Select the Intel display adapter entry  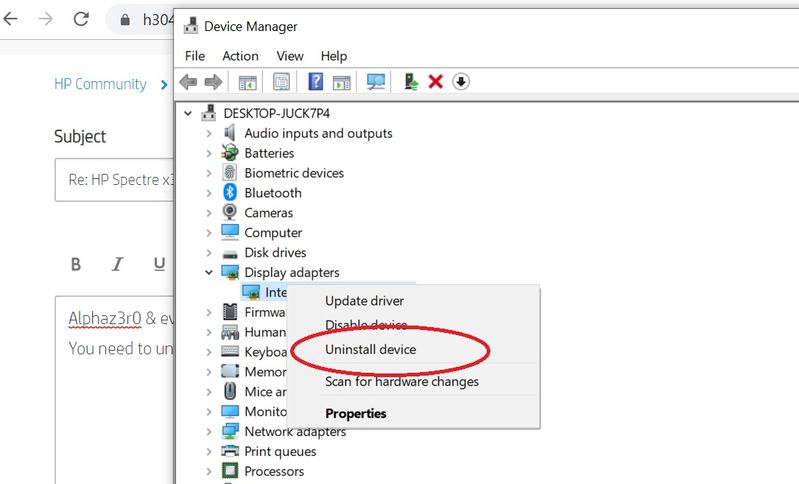(265, 292)
